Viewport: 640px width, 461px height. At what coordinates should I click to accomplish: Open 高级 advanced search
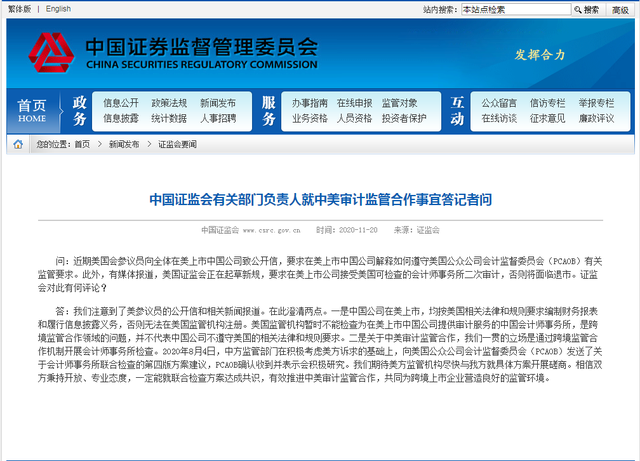[x=620, y=9]
